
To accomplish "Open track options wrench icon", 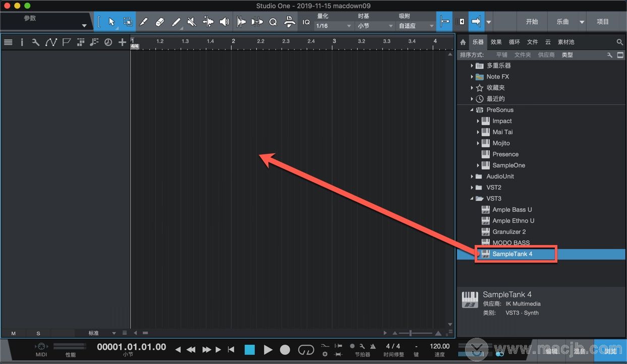I will point(36,42).
